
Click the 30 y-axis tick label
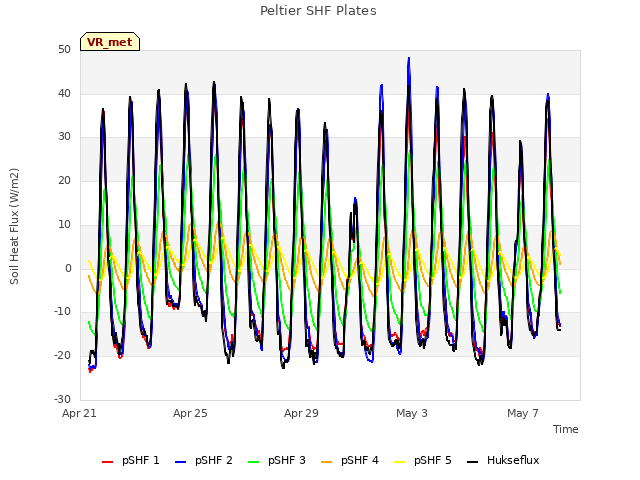[64, 137]
